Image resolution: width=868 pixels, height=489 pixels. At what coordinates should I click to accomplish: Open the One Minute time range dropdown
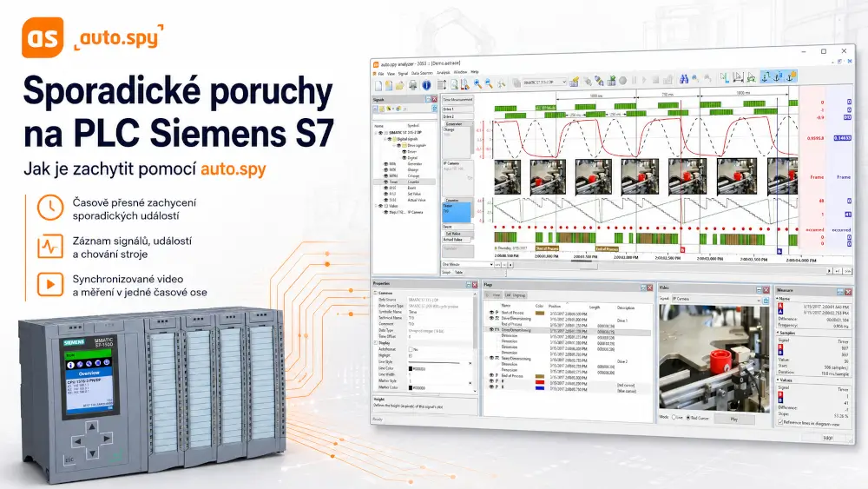click(491, 264)
